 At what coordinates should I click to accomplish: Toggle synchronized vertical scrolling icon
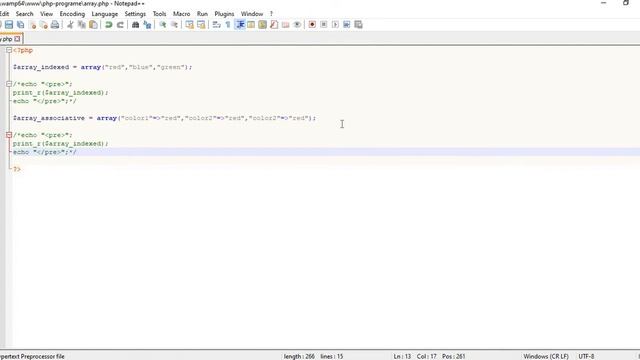point(189,25)
